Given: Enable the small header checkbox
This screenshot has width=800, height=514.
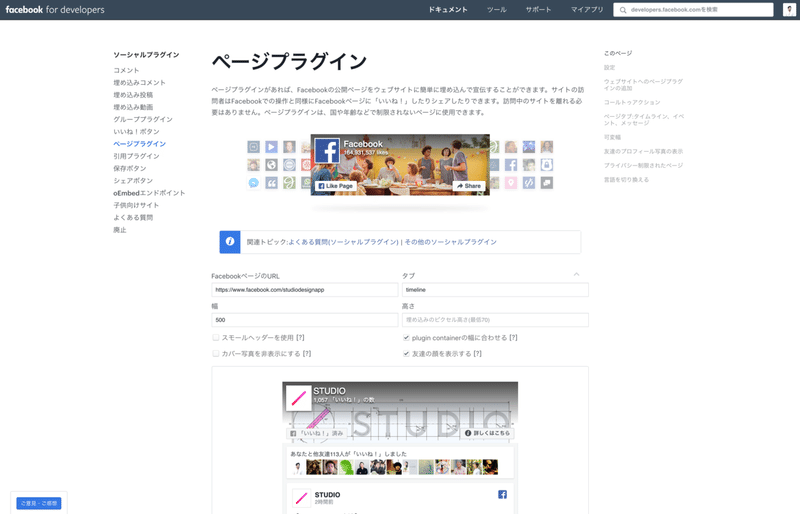Looking at the screenshot, I should pos(216,337).
